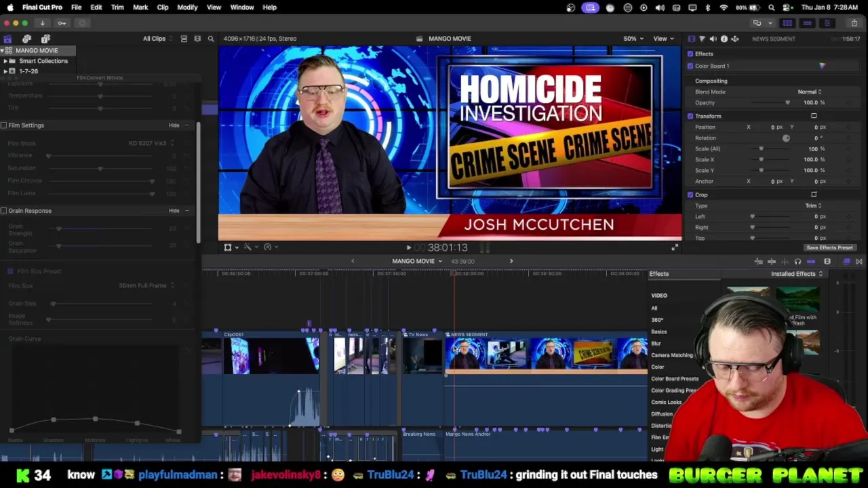
Task: Open the retime speedometer dropdown under viewer
Action: (x=270, y=247)
